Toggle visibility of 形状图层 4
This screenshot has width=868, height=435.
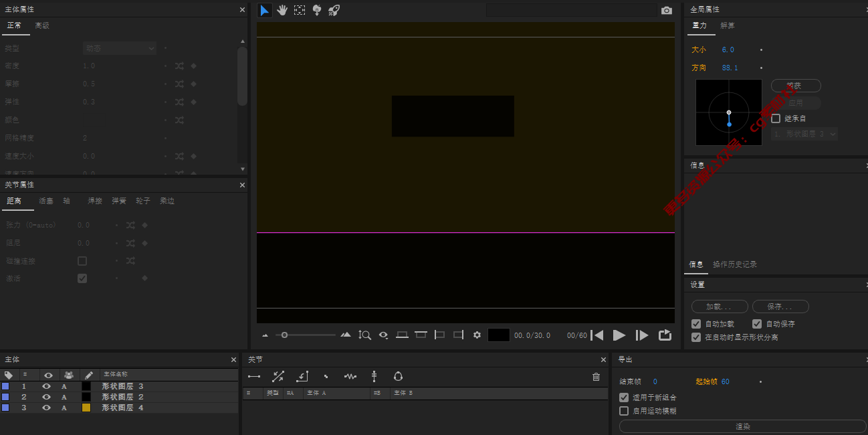pyautogui.click(x=47, y=407)
